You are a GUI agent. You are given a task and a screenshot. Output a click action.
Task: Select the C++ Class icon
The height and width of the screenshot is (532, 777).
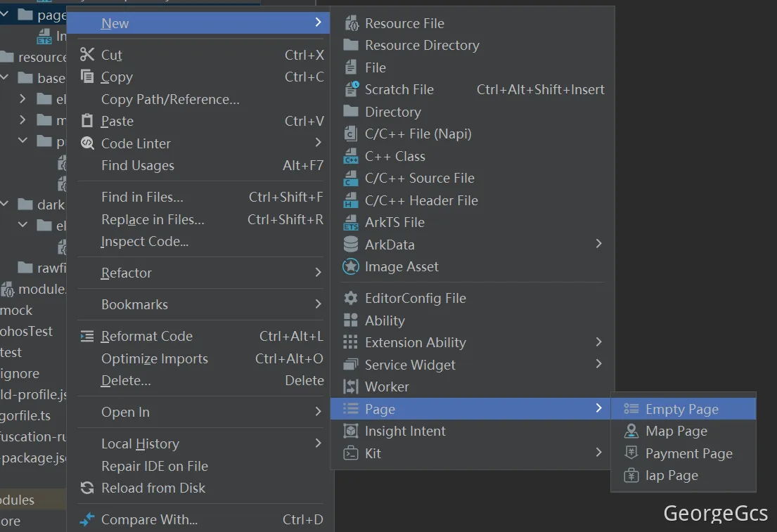coord(351,156)
